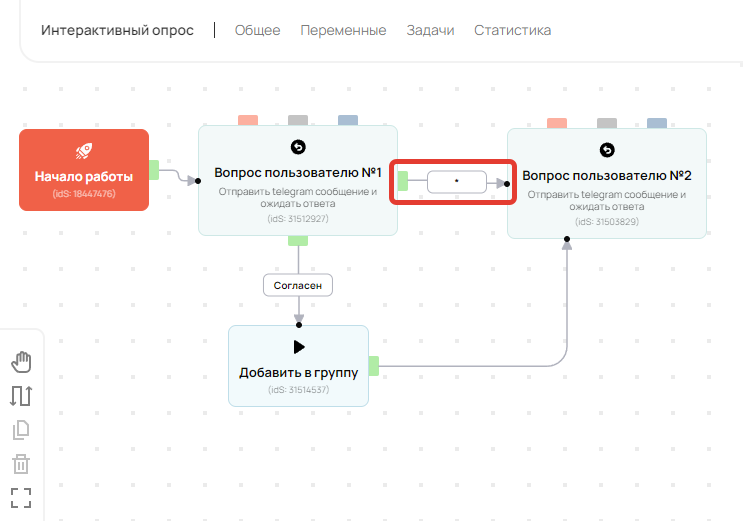Viewport: 743px width, 521px height.
Task: Click the blue marker above Вопрос пользователю №1
Action: tap(348, 120)
